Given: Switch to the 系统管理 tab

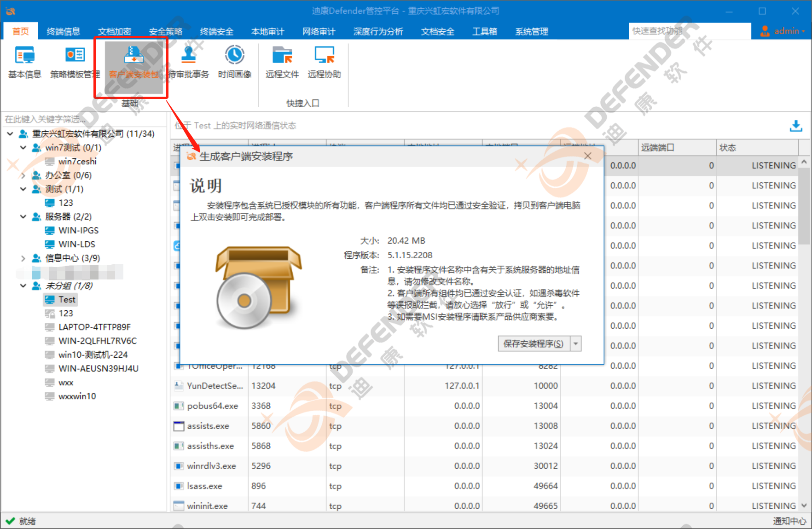Looking at the screenshot, I should click(532, 31).
